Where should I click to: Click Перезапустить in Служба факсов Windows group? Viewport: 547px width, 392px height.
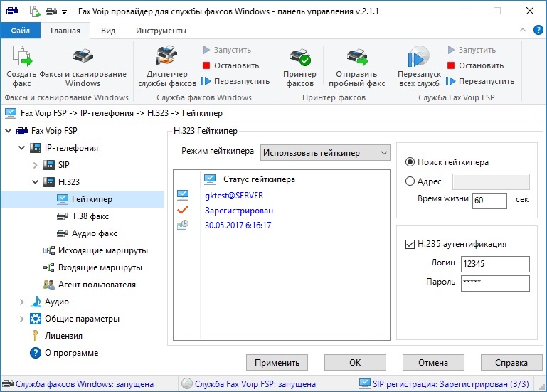[236, 81]
